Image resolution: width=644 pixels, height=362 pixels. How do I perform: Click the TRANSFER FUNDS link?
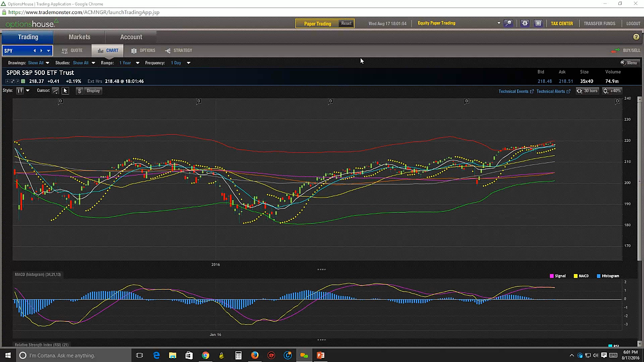(599, 24)
